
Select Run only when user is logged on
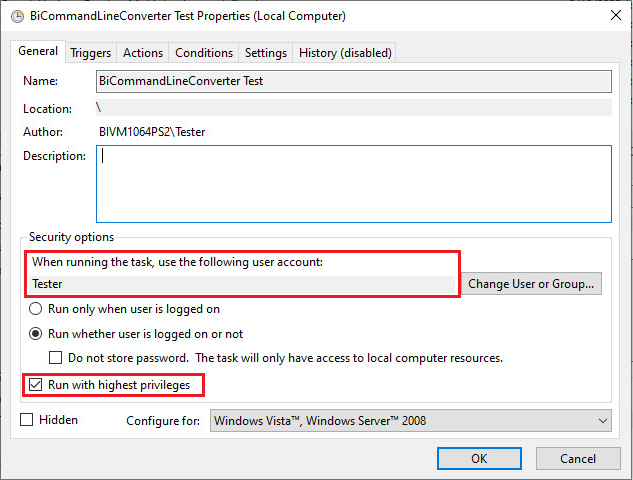pos(37,310)
